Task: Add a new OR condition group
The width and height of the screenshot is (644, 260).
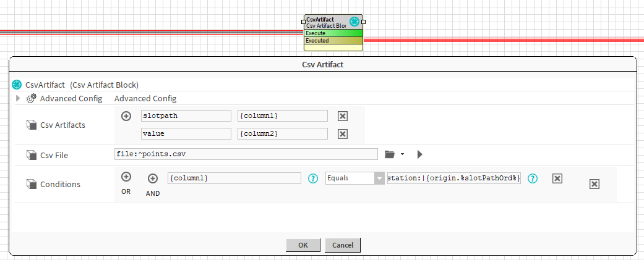Action: [x=126, y=177]
